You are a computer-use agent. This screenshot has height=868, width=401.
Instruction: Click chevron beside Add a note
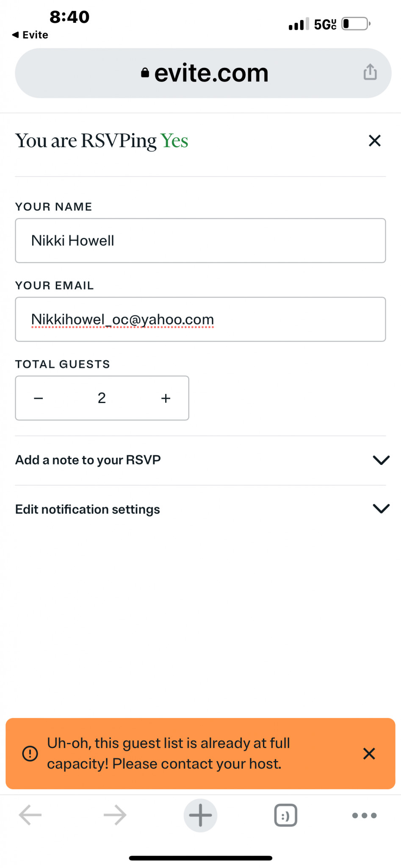click(381, 460)
